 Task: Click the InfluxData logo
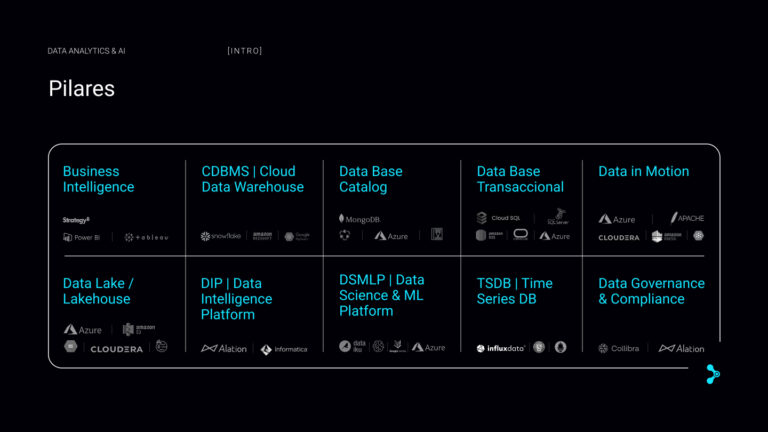[501, 348]
